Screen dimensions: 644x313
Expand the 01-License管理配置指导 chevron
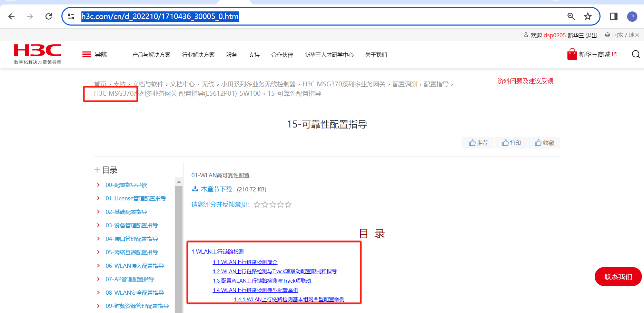[x=98, y=198]
